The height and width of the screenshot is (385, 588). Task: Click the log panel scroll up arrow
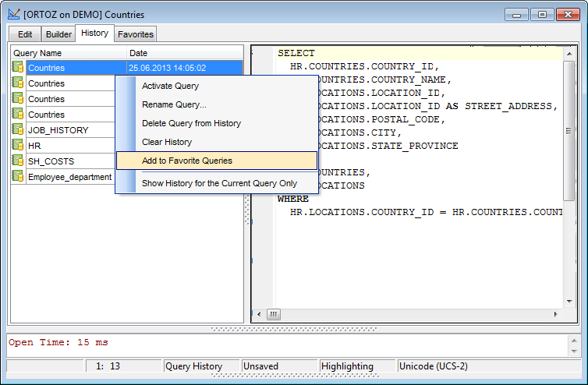pyautogui.click(x=574, y=341)
